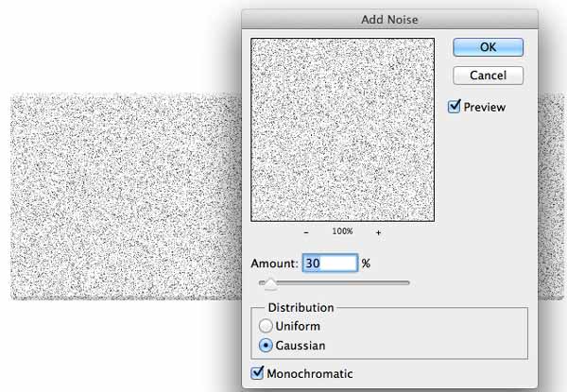Confirm noise settings with OK button
The width and height of the screenshot is (567, 392).
[x=488, y=47]
